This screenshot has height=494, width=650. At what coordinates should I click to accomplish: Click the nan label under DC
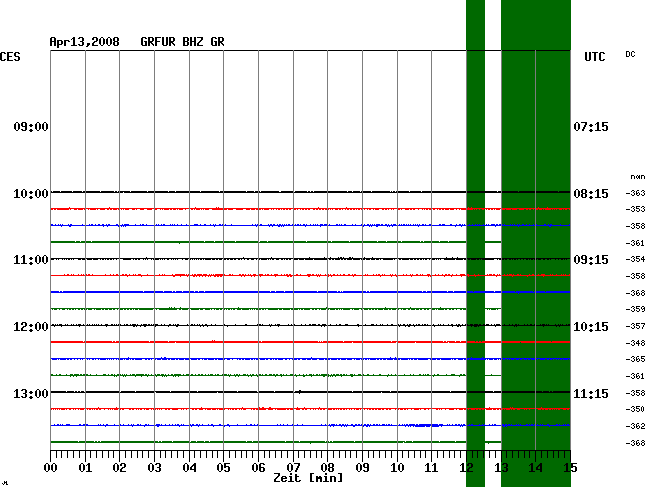click(x=638, y=177)
